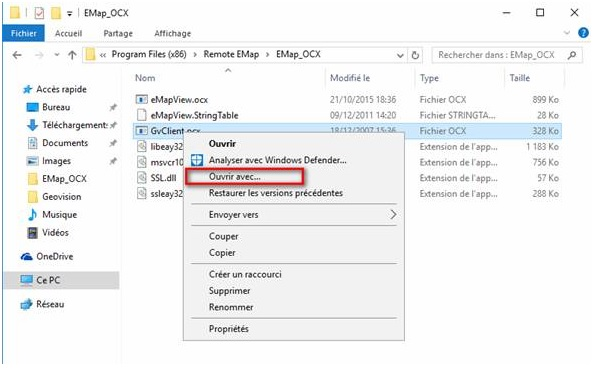Open the Envoyer vers submenu
Viewport: 616px width, 375px height.
point(293,215)
